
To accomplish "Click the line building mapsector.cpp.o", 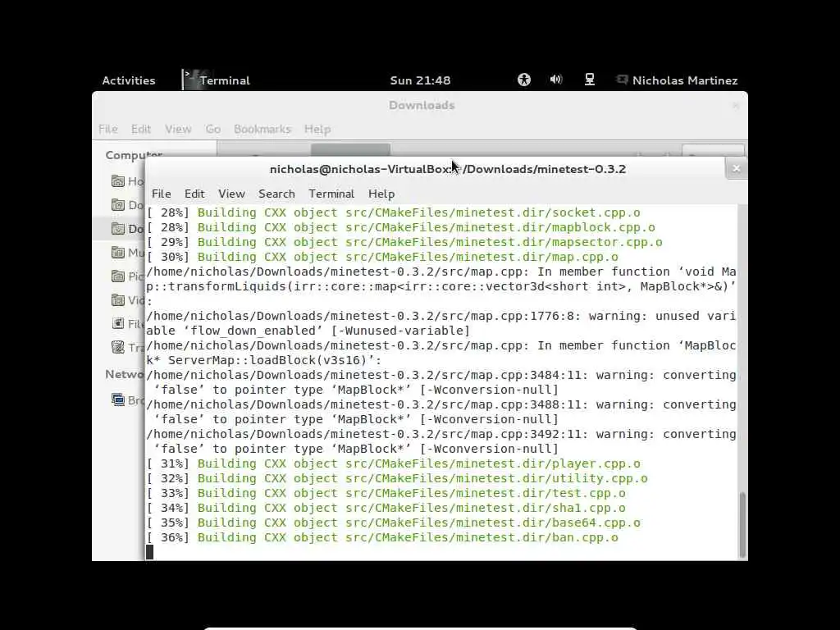I will coord(404,242).
